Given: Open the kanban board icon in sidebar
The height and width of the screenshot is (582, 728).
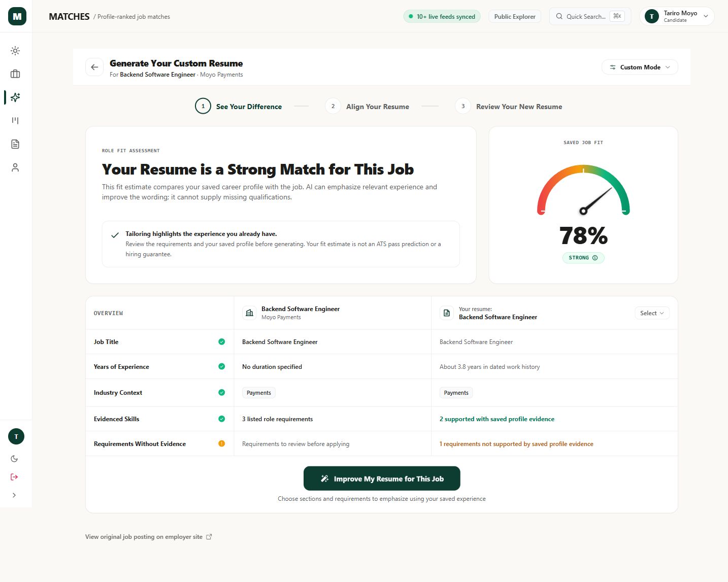Looking at the screenshot, I should [15, 121].
